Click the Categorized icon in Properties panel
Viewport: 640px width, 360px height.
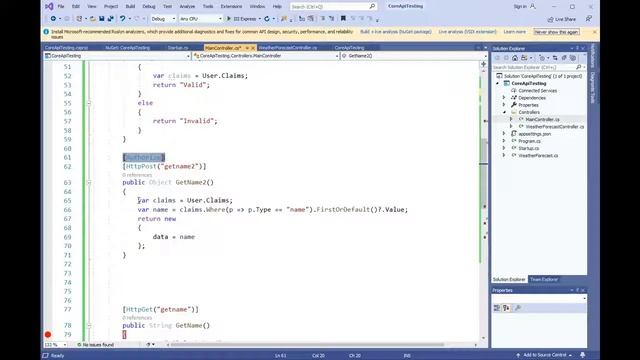click(x=497, y=308)
